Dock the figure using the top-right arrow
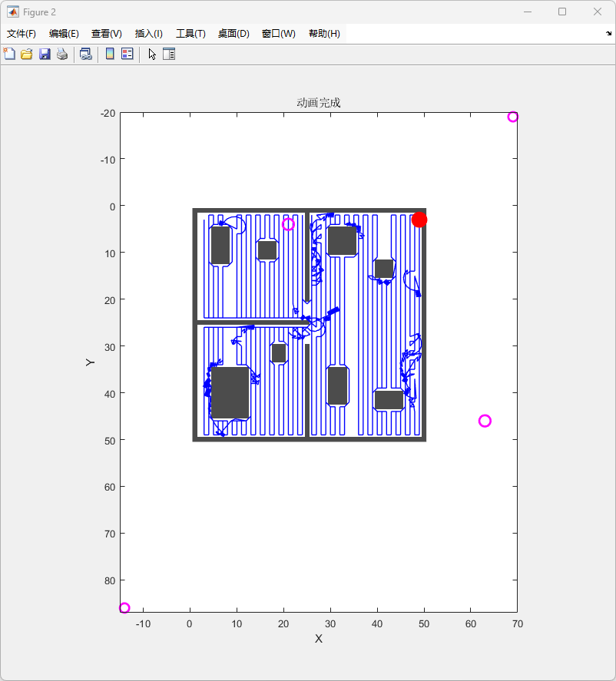Viewport: 616px width, 681px height. pyautogui.click(x=608, y=34)
